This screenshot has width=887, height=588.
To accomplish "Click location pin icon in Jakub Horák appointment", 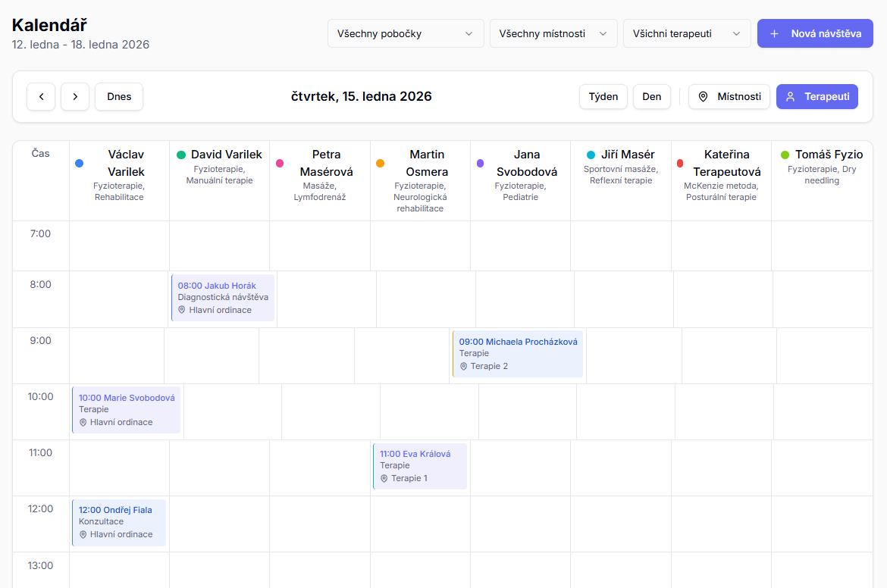I will click(x=182, y=310).
